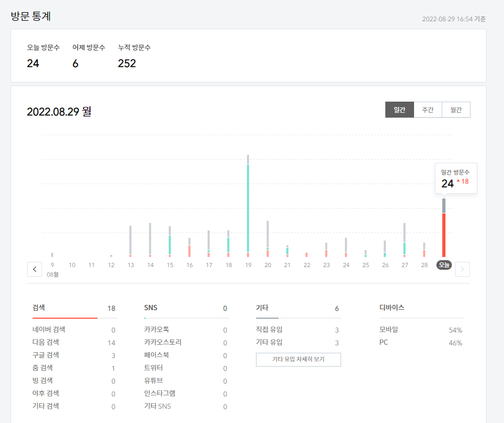Click the 기타 유입 row label

pyautogui.click(x=269, y=342)
